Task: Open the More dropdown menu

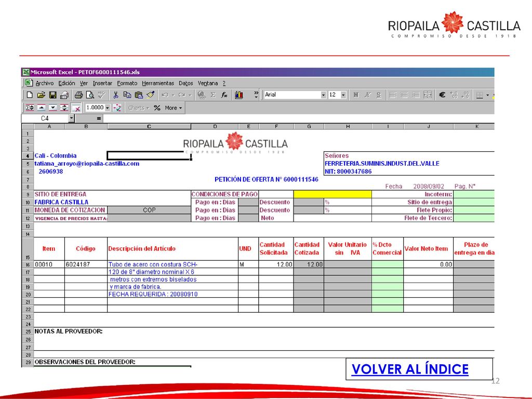Action: (174, 108)
